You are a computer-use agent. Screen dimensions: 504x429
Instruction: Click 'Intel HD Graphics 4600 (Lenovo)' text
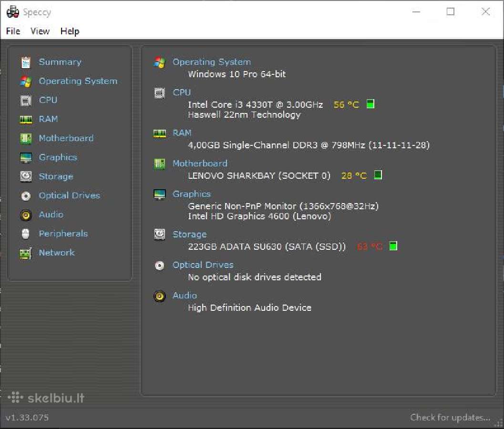[259, 216]
